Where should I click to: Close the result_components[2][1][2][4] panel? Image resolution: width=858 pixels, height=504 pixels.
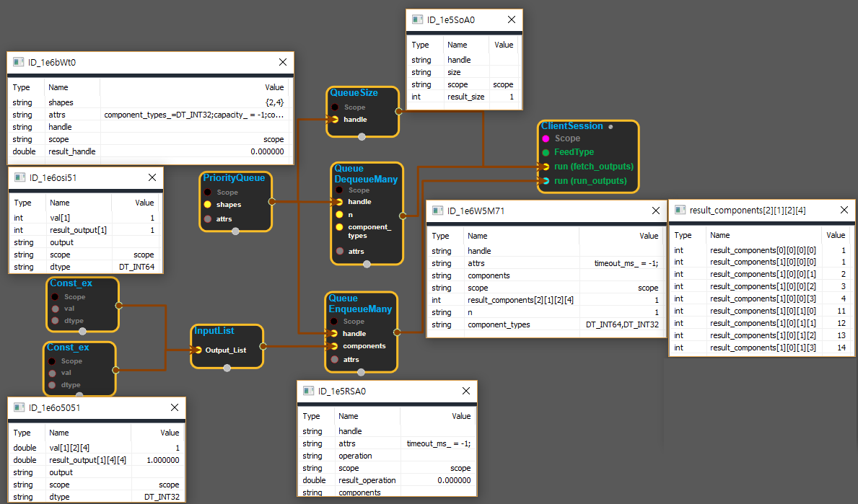pos(843,211)
